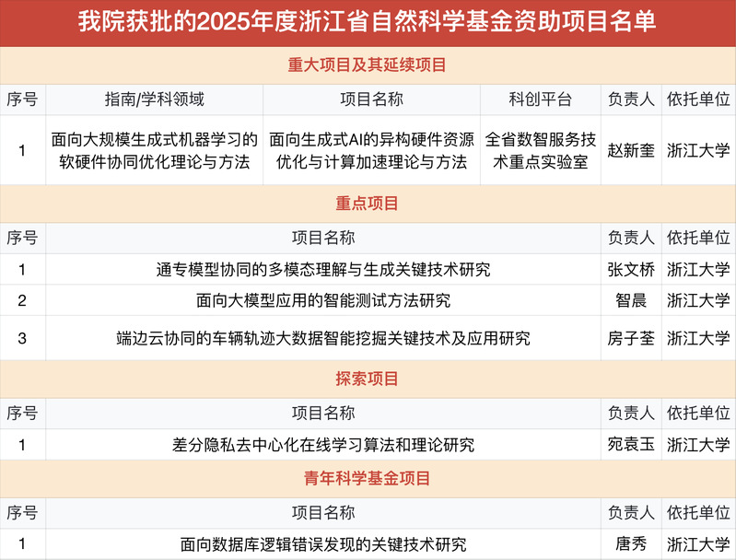Screen dimensions: 736x560
Task: Click the red title banner about 2025年度浙江省自然科学基金
Action: pos(368,22)
